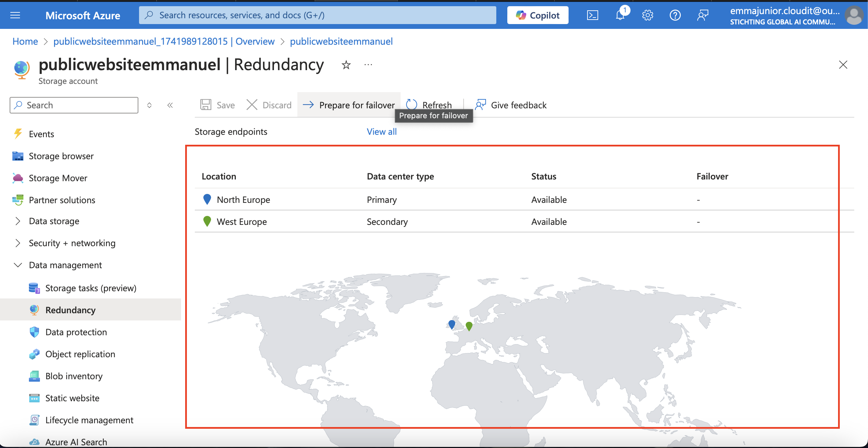Click the Location column header

tap(219, 176)
